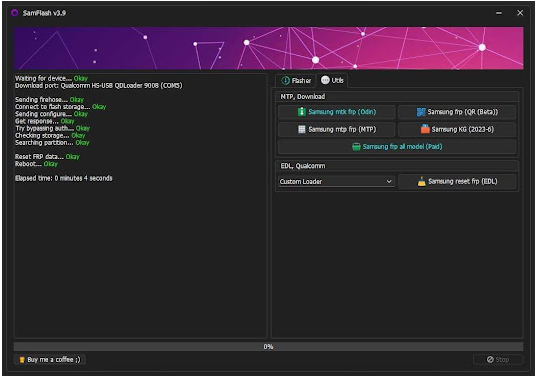Click the 'Try bypassing auth...' log line
The width and height of the screenshot is (537, 377).
point(52,128)
